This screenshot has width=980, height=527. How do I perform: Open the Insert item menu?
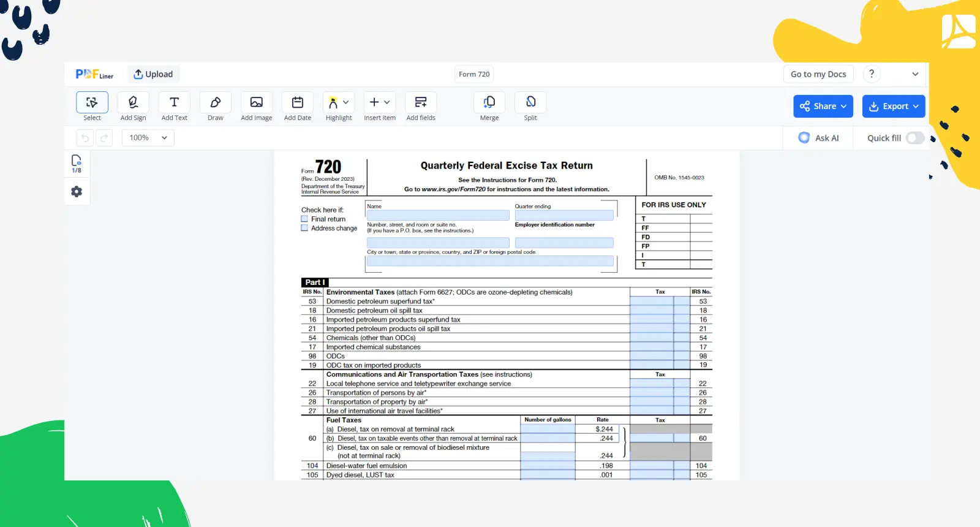pyautogui.click(x=380, y=102)
